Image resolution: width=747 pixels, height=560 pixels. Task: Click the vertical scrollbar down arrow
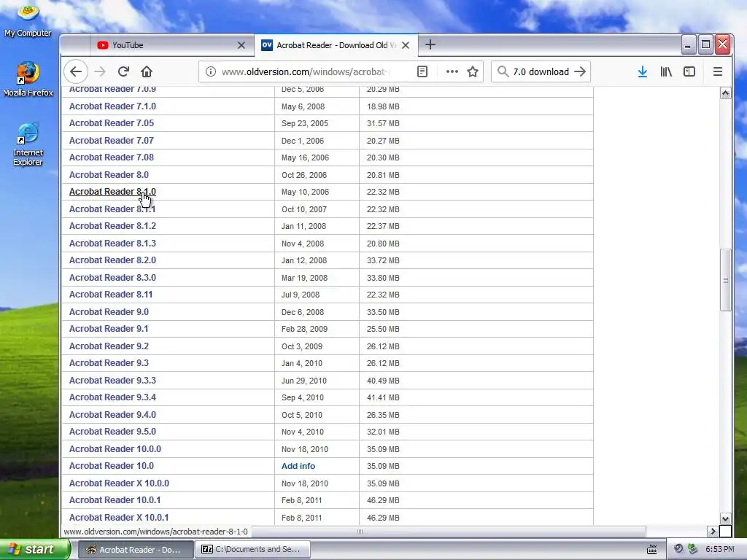point(725,519)
